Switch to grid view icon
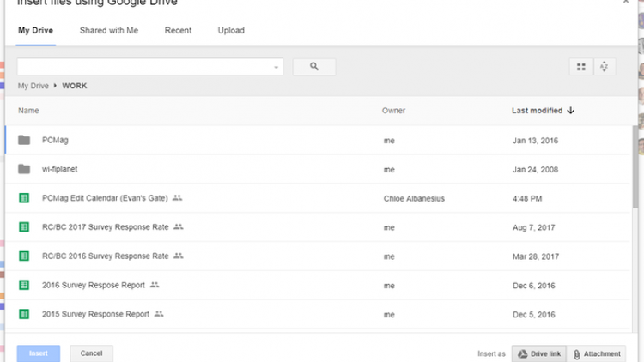This screenshot has width=644, height=362. pyautogui.click(x=580, y=67)
